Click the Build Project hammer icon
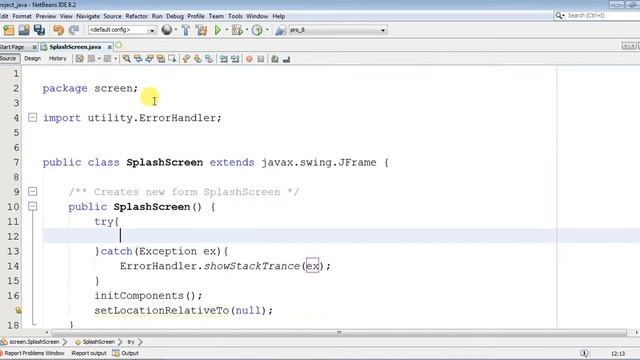Image resolution: width=640 pixels, height=360 pixels. coord(186,30)
